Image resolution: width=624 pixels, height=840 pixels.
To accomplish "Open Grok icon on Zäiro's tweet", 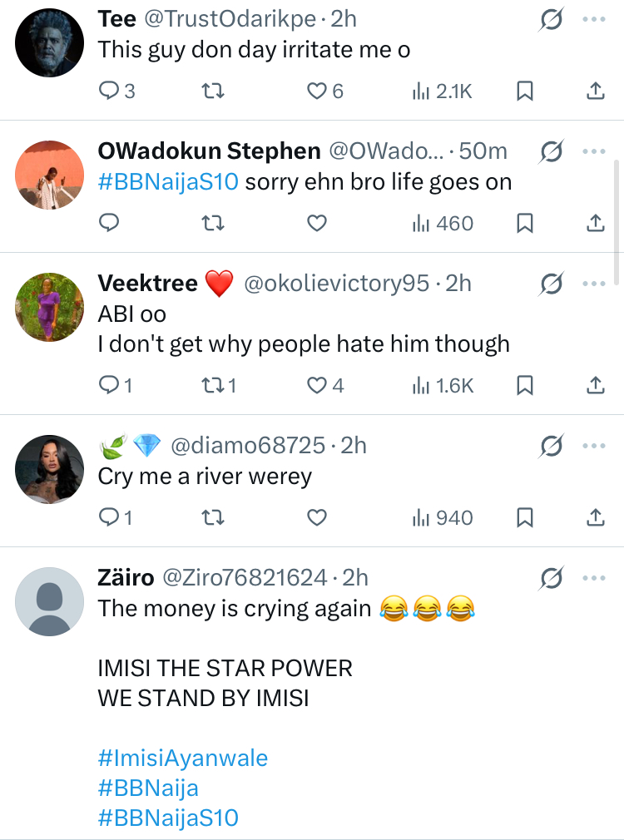I will point(551,578).
